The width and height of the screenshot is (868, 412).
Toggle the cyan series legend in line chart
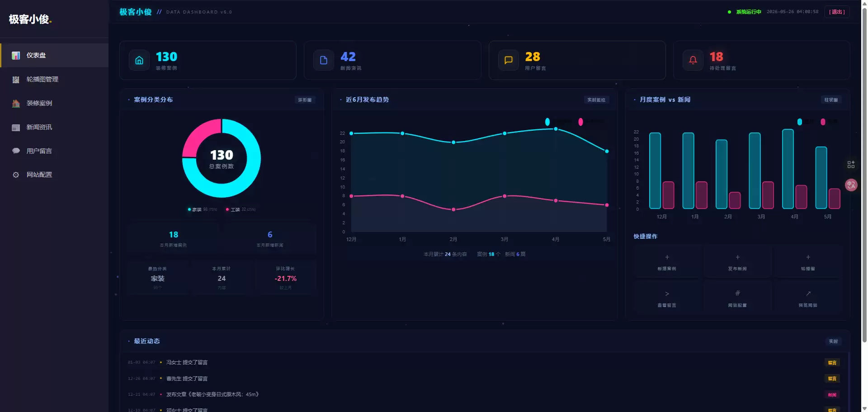coord(547,122)
